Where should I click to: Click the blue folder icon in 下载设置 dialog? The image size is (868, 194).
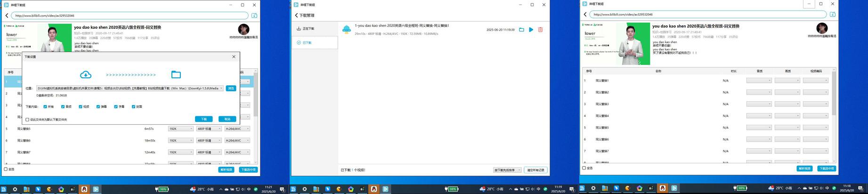pos(176,74)
